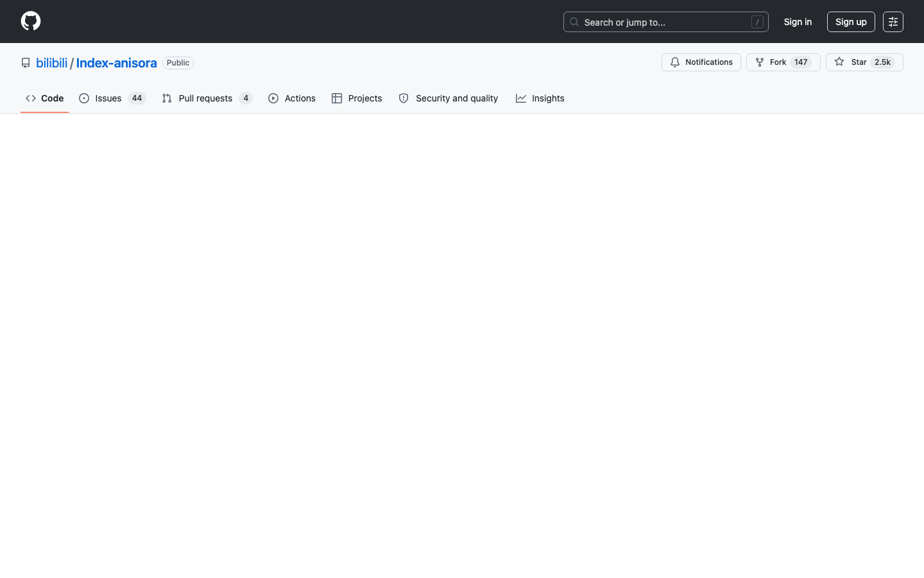924x578 pixels.
Task: Open the bilibili owner link
Action: pos(51,63)
